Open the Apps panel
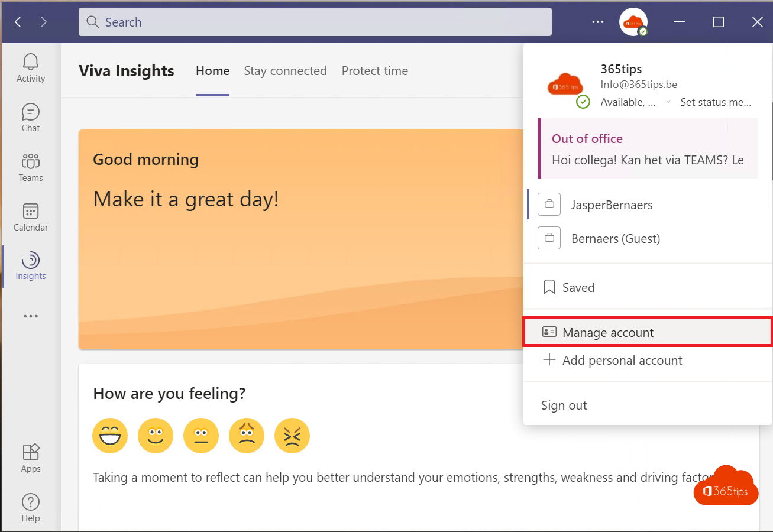This screenshot has height=532, width=773. pos(30,455)
